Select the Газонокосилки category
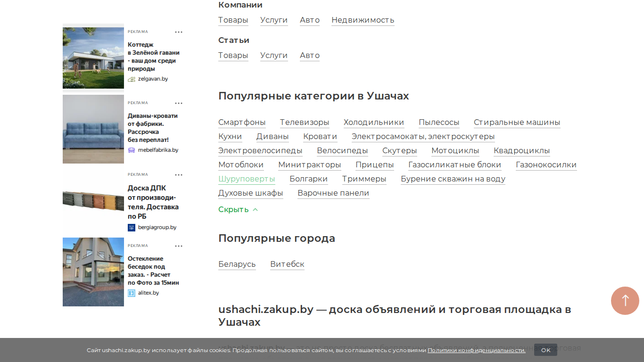The width and height of the screenshot is (644, 362). tap(546, 165)
